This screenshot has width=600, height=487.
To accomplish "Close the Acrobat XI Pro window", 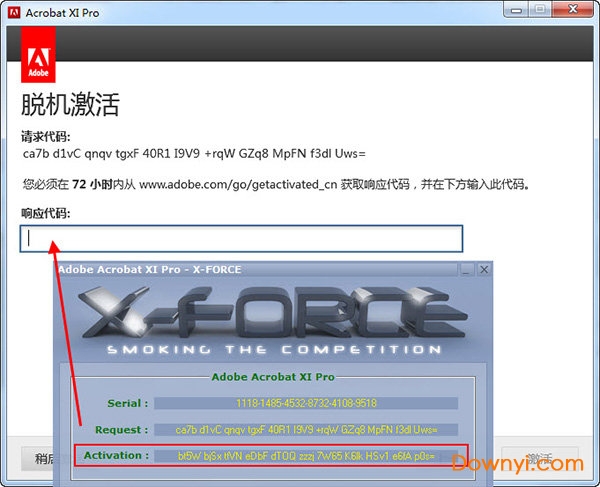I will pyautogui.click(x=573, y=10).
